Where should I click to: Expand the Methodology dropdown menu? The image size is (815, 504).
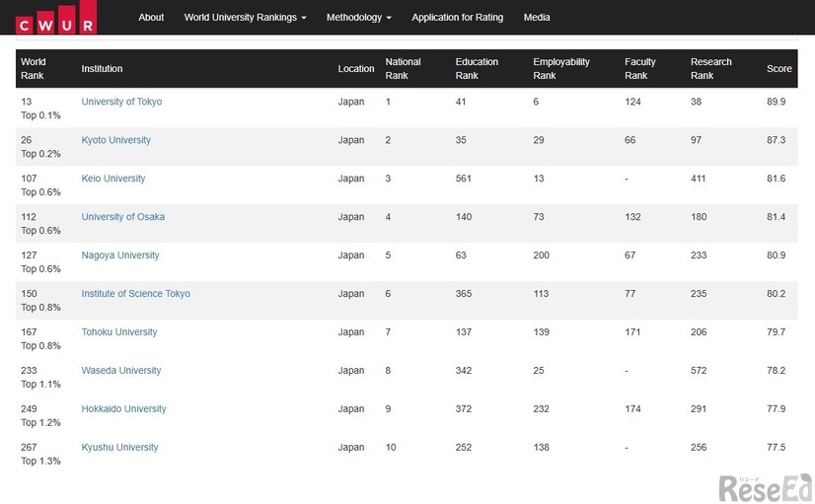(x=358, y=17)
